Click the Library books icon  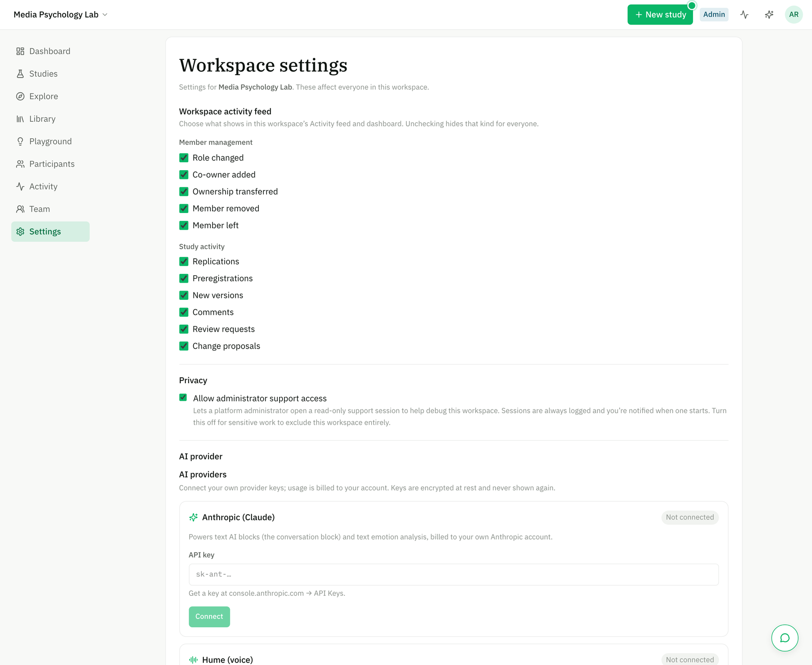[x=20, y=119]
